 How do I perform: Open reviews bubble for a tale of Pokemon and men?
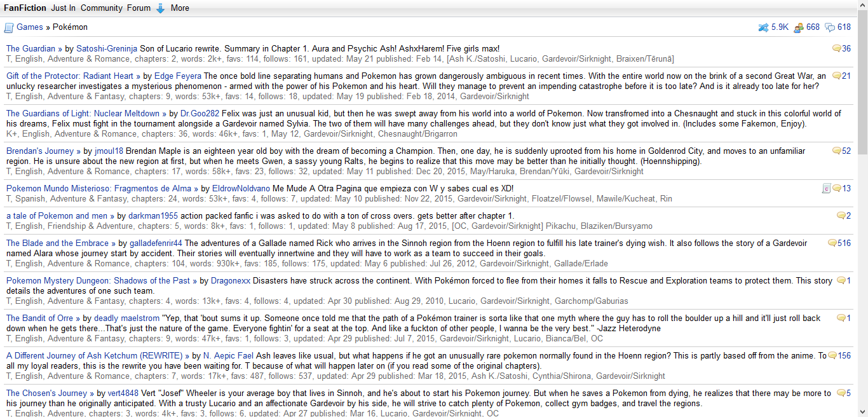point(842,215)
